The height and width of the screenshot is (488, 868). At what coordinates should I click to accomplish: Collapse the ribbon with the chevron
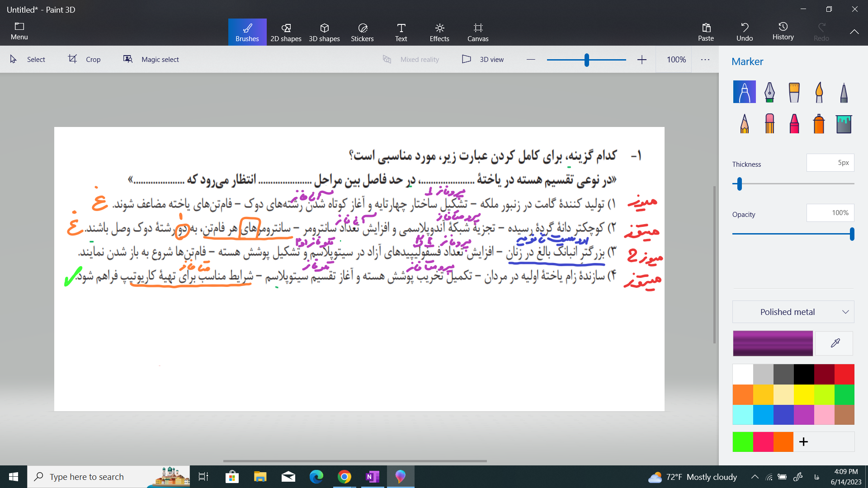click(x=854, y=32)
